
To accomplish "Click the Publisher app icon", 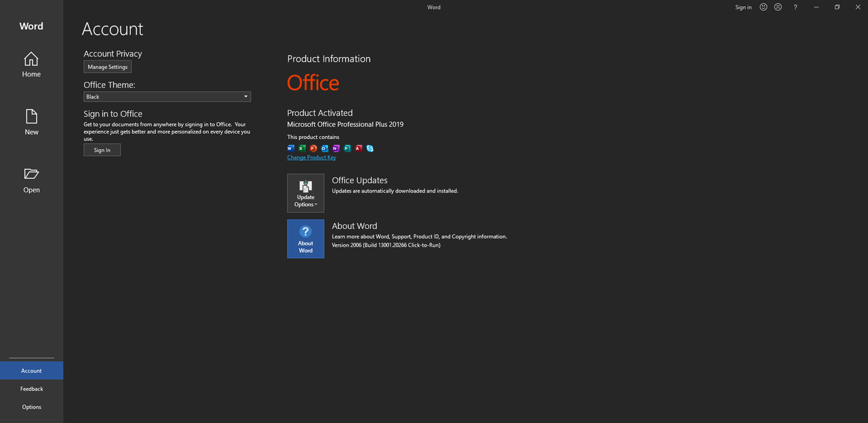I will pyautogui.click(x=347, y=148).
